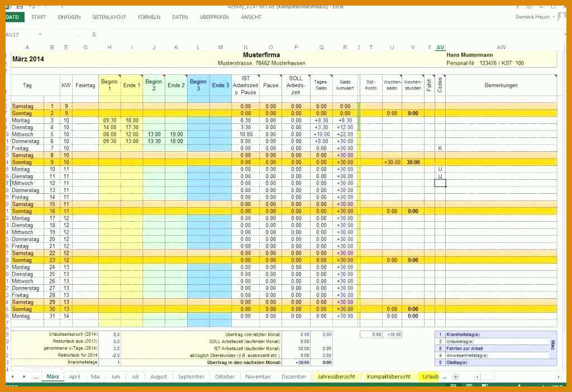572x392 pixels.
Task: Select column header AV
Action: click(440, 47)
